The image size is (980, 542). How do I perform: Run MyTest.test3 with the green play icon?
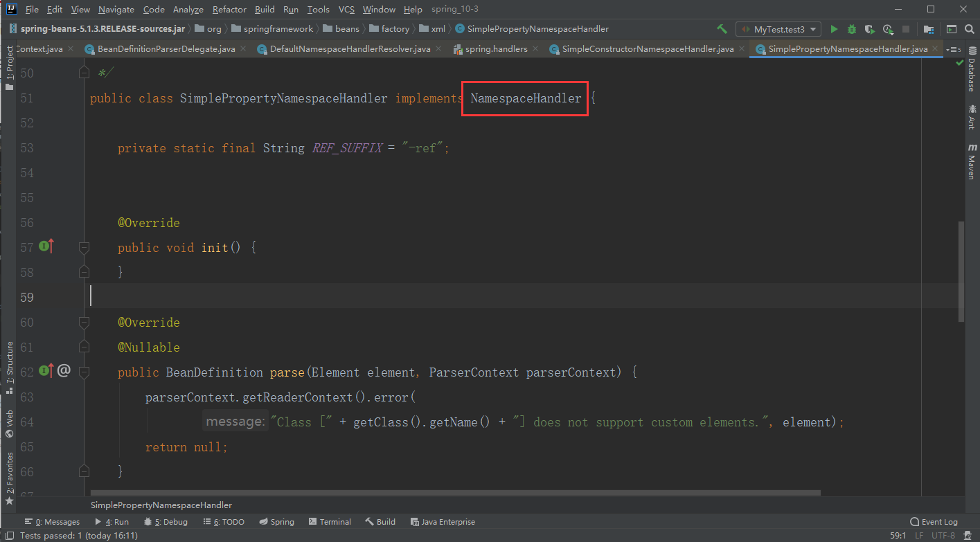(834, 29)
